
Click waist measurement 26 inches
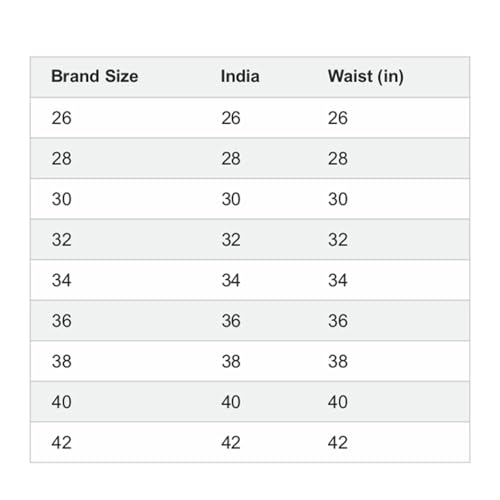[x=338, y=118]
